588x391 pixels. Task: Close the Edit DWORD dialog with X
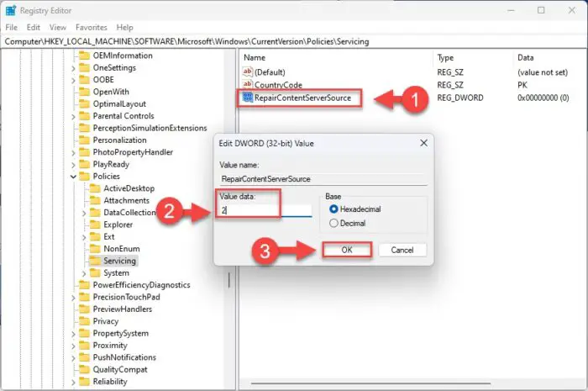[x=423, y=143]
